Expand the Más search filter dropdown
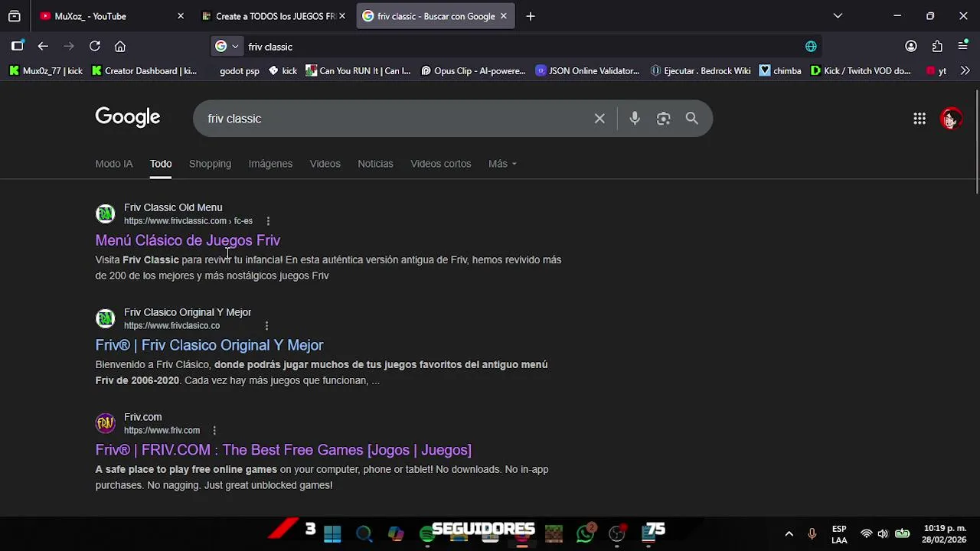This screenshot has height=551, width=980. pos(502,164)
